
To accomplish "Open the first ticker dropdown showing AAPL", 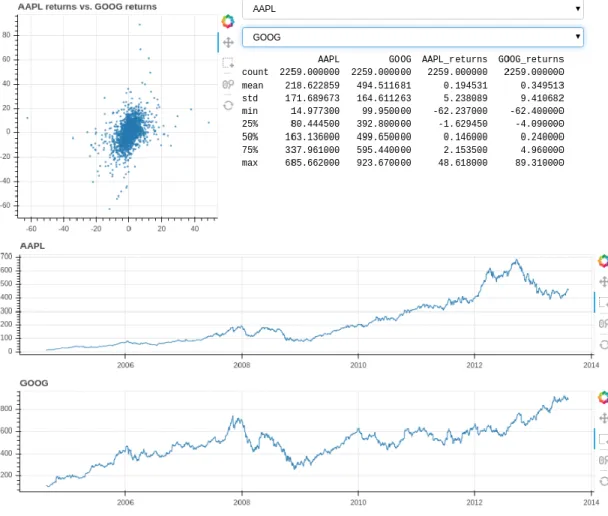I will 413,9.
